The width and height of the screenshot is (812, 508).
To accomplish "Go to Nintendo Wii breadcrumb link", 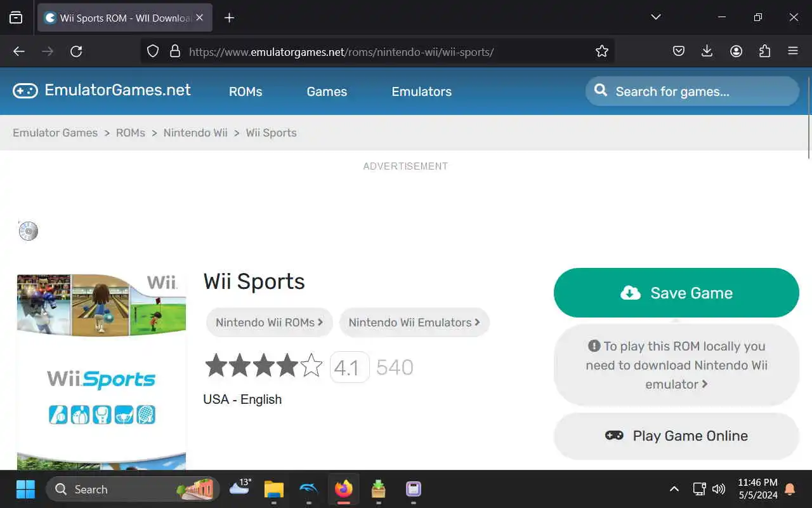I will click(195, 133).
